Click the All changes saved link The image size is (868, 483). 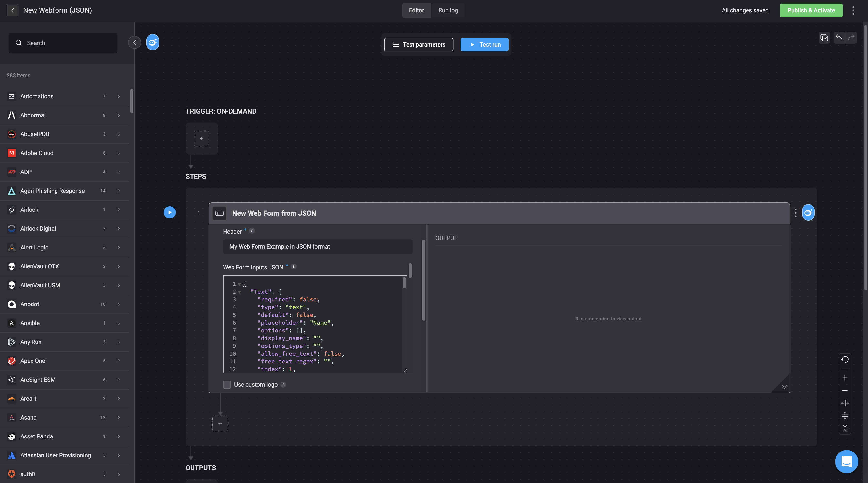point(745,10)
